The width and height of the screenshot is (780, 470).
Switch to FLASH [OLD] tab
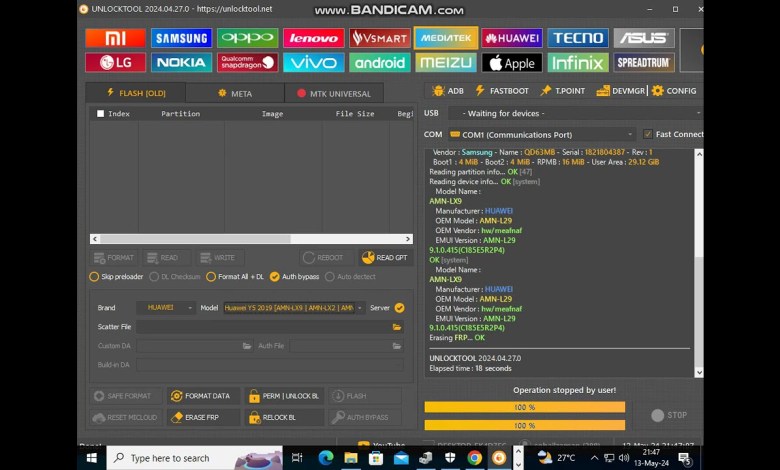pyautogui.click(x=136, y=93)
